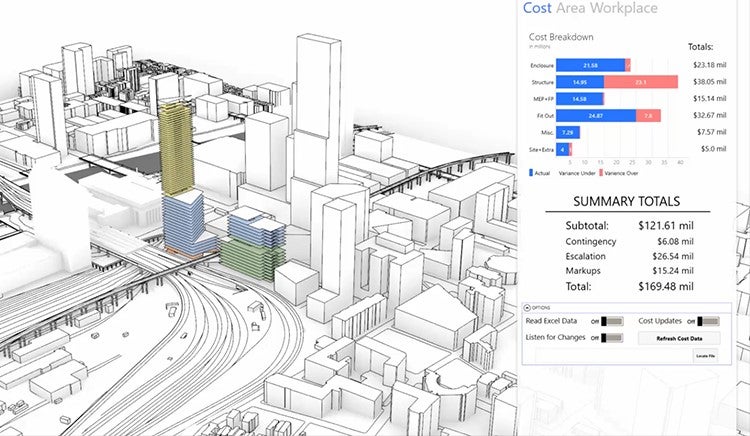The image size is (750, 436).
Task: Click the Locate File button
Action: coord(706,356)
